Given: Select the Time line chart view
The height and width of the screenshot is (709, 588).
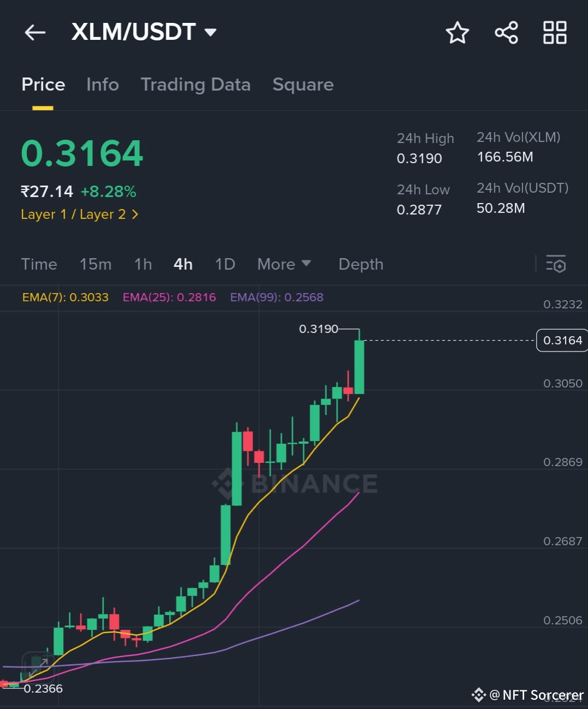Looking at the screenshot, I should [x=39, y=264].
